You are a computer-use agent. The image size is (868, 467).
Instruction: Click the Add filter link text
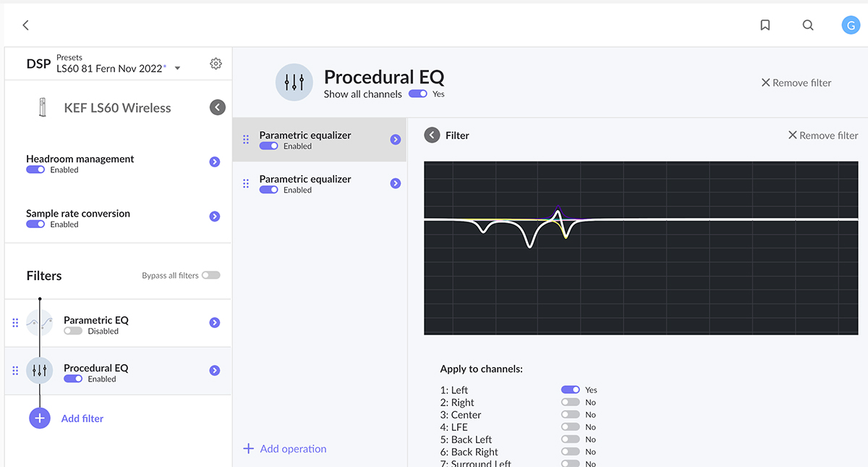[x=82, y=418]
